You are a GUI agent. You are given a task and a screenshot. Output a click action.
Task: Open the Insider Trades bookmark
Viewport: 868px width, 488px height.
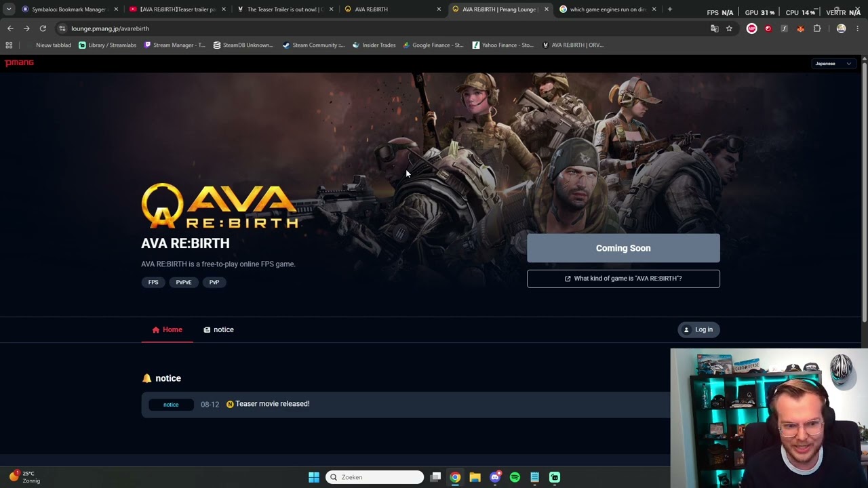(374, 45)
